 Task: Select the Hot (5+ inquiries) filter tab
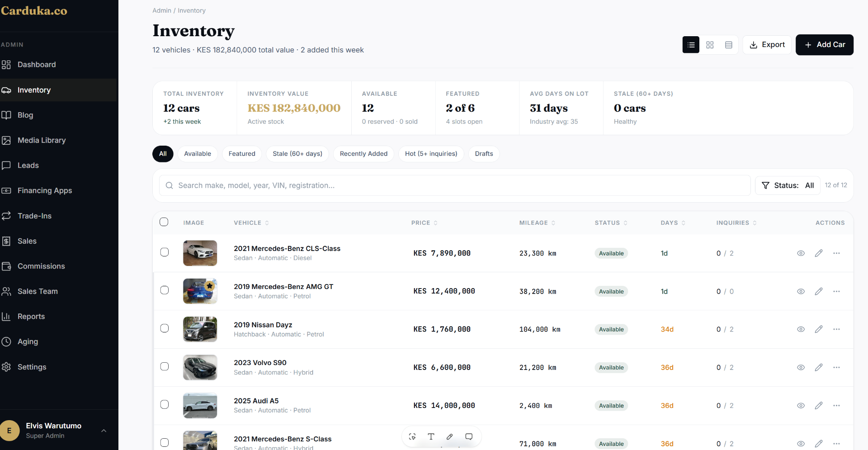[x=431, y=154]
